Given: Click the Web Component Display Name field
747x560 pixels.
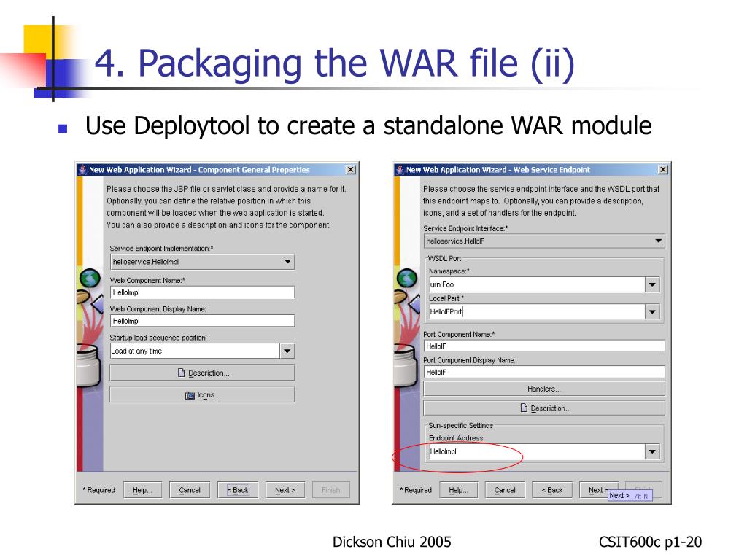Looking at the screenshot, I should click(203, 321).
